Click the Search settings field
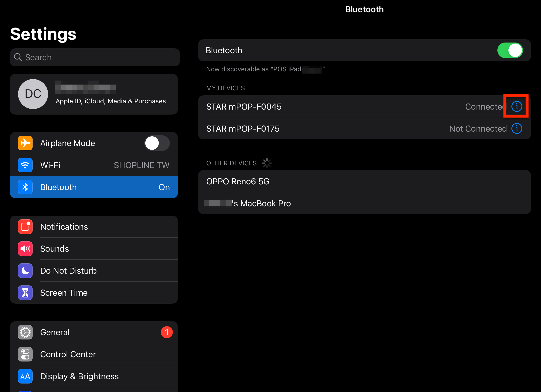This screenshot has width=541, height=392. click(x=95, y=57)
